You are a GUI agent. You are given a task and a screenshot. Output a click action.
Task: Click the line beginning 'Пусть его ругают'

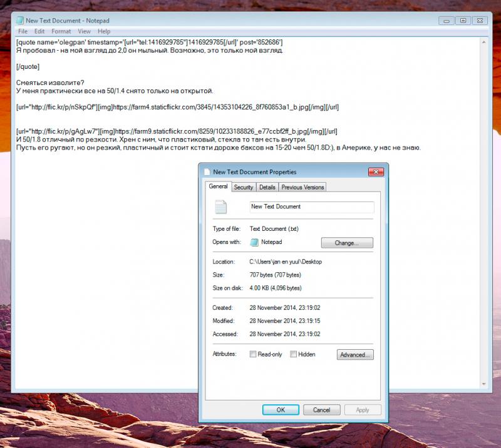click(x=219, y=148)
